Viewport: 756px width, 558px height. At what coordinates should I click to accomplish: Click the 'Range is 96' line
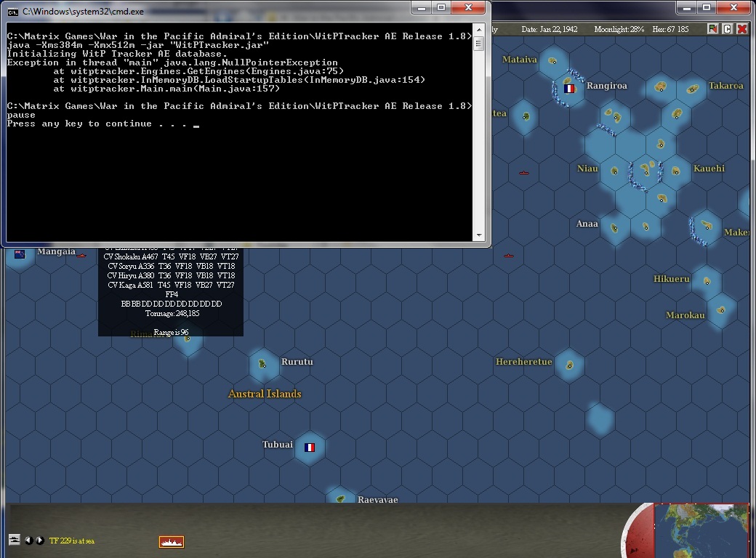[x=171, y=333]
